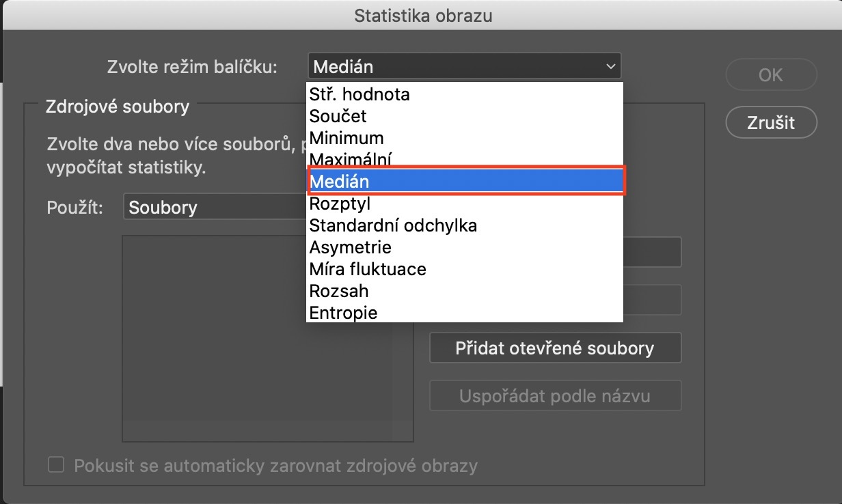
Task: Choose the Entropie option
Action: 343,313
